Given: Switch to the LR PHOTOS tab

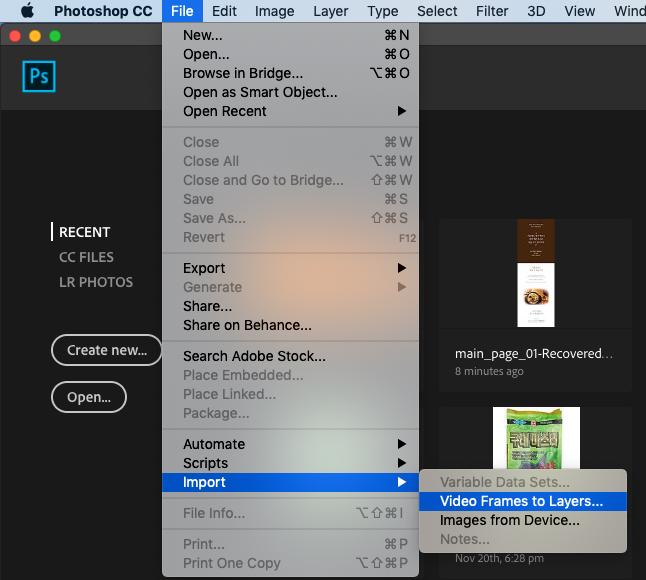Looking at the screenshot, I should coord(96,282).
